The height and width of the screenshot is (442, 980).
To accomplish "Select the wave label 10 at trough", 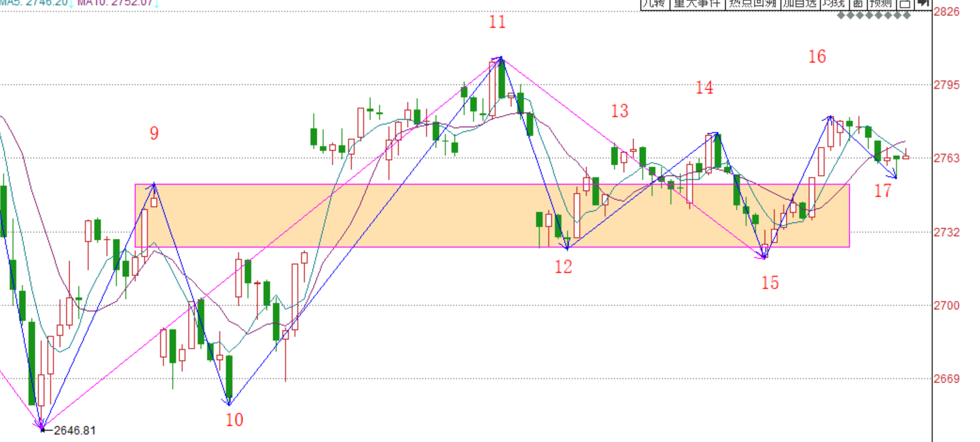I will pos(234,419).
